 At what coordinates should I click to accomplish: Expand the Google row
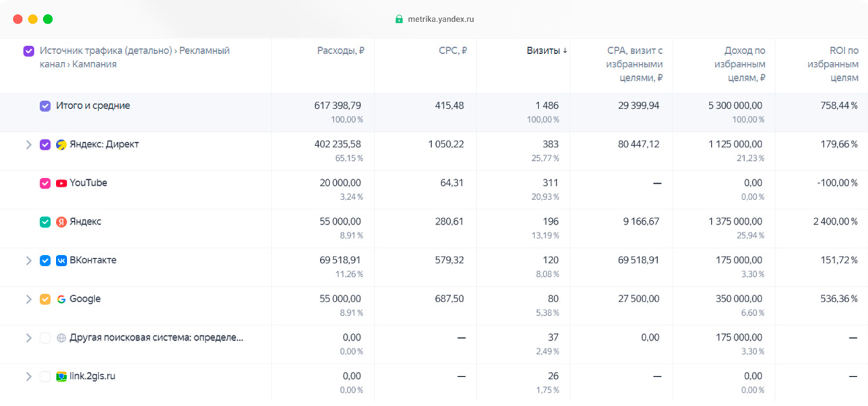28,299
